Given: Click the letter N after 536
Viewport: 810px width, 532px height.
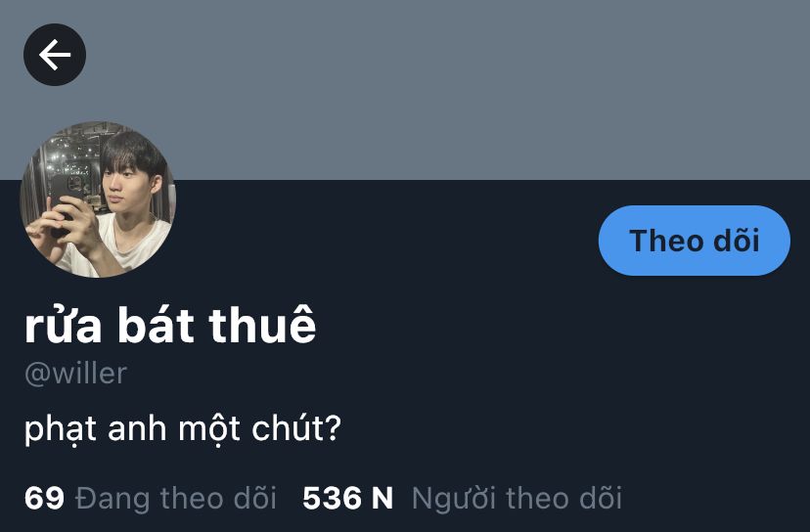Looking at the screenshot, I should (x=382, y=498).
